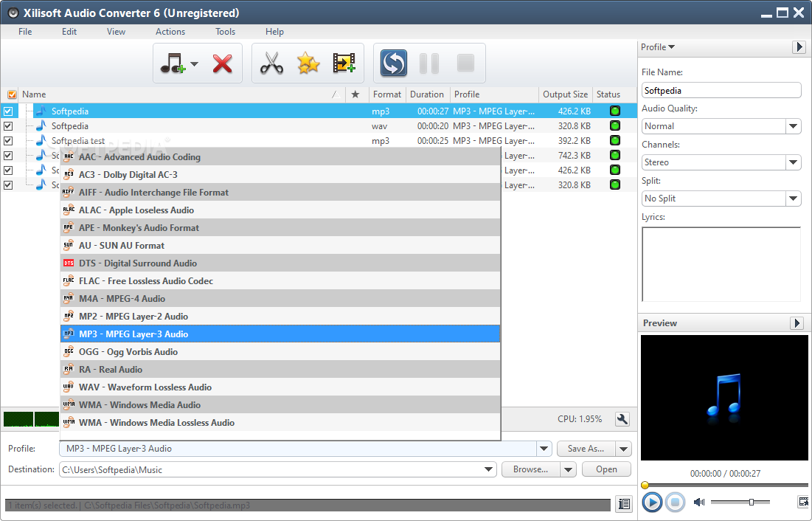Sort by the Output Size column header
Viewport: 812px width, 521px height.
566,94
